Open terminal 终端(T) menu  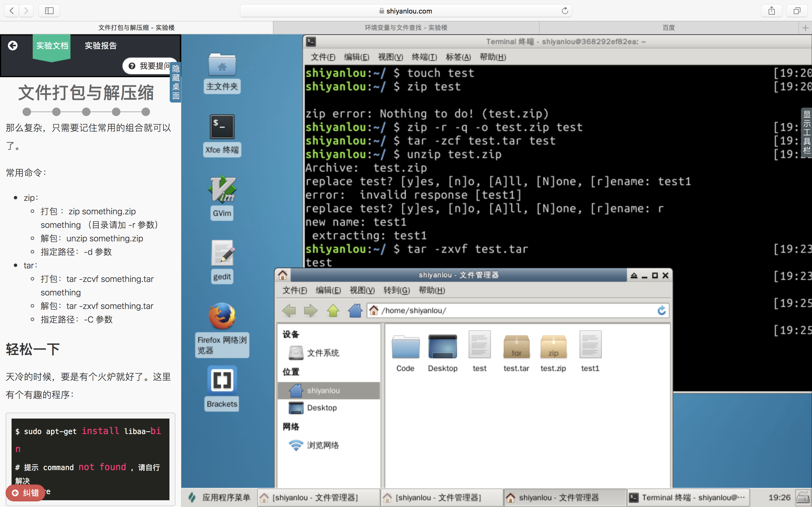tap(424, 57)
